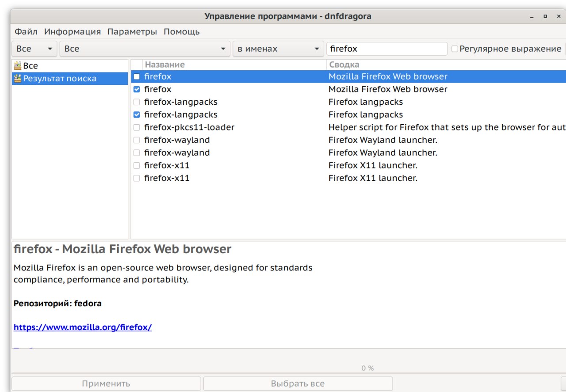Minimize the dnfdragora window
The image size is (566, 392).
click(532, 16)
